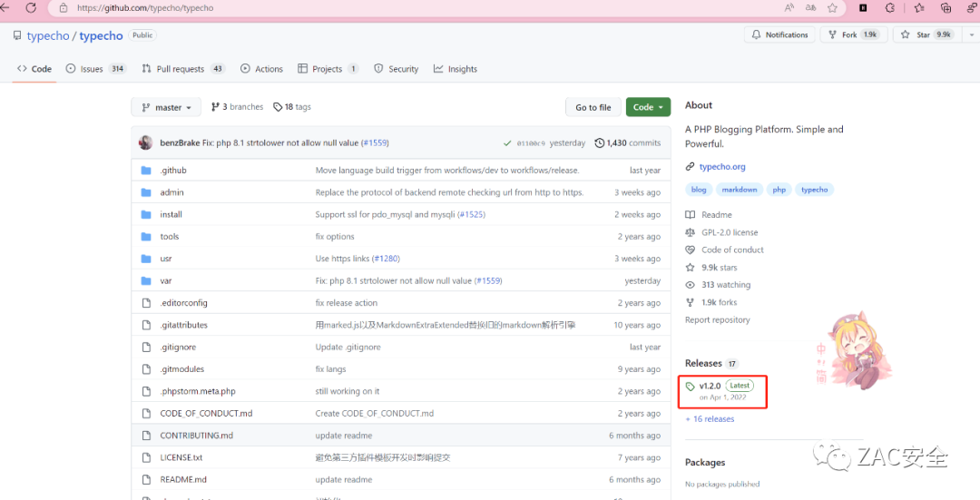Open the green Code dropdown
The width and height of the screenshot is (980, 500).
click(x=648, y=107)
